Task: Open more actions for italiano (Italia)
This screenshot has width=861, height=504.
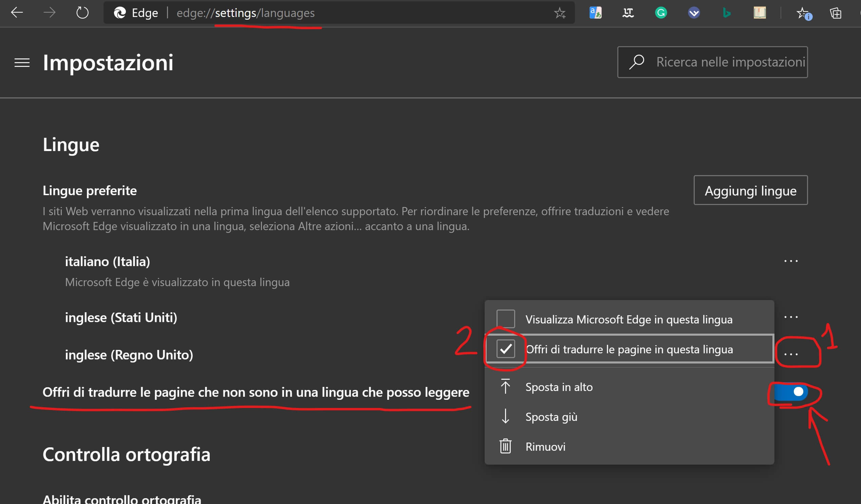Action: pyautogui.click(x=791, y=261)
